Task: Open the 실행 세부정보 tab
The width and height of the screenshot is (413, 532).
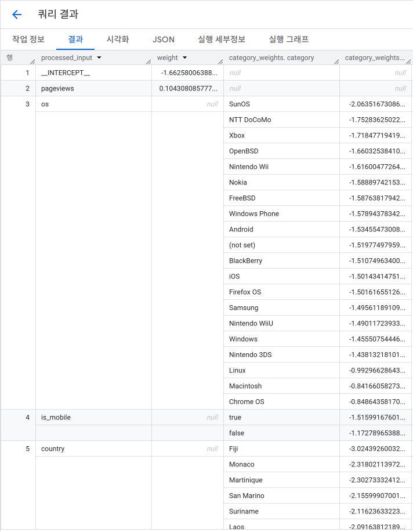Action: click(222, 39)
